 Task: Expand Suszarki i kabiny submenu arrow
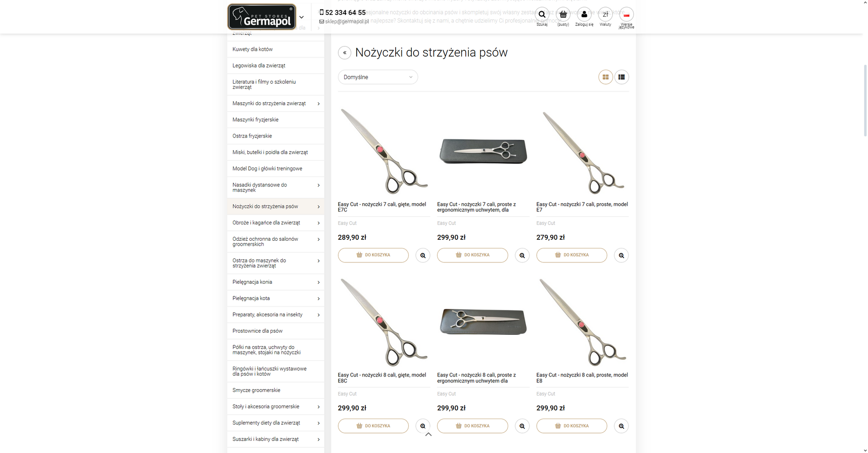[319, 439]
